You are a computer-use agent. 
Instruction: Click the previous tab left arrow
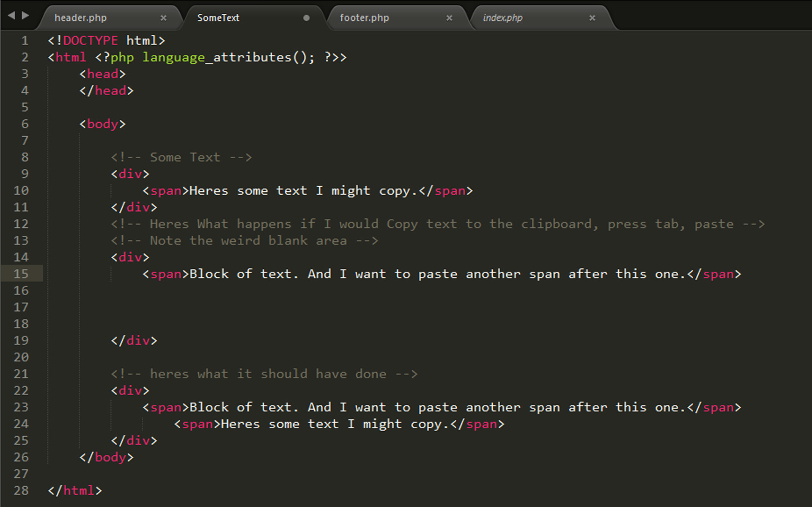tap(11, 16)
